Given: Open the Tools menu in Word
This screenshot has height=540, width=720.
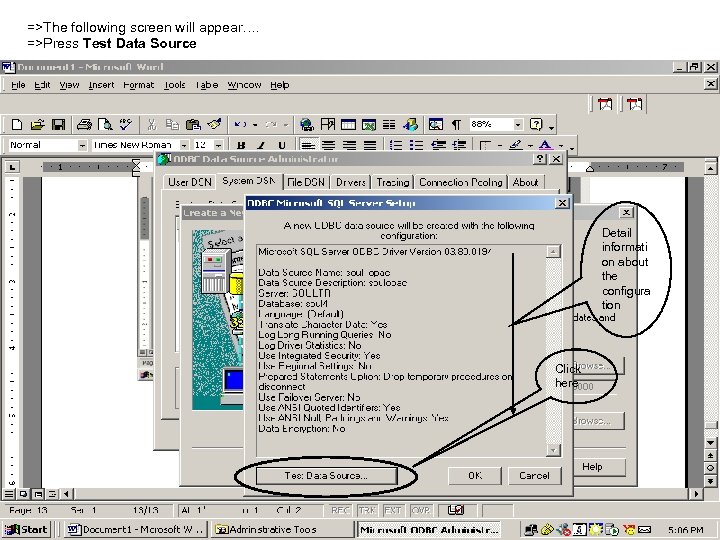Looking at the screenshot, I should point(174,85).
